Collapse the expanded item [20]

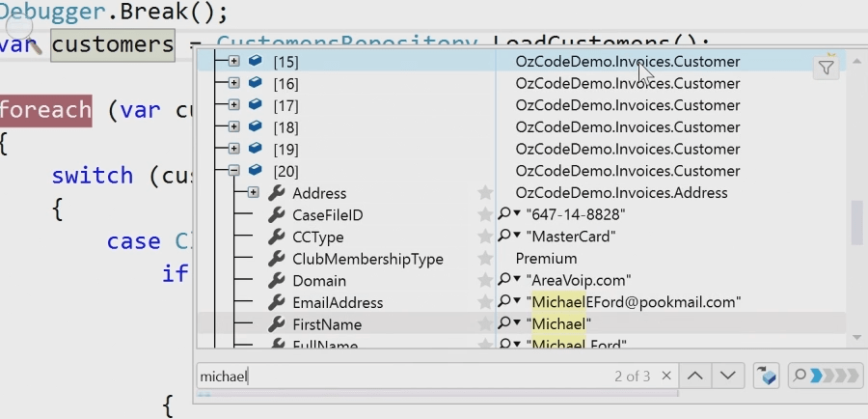tap(233, 171)
